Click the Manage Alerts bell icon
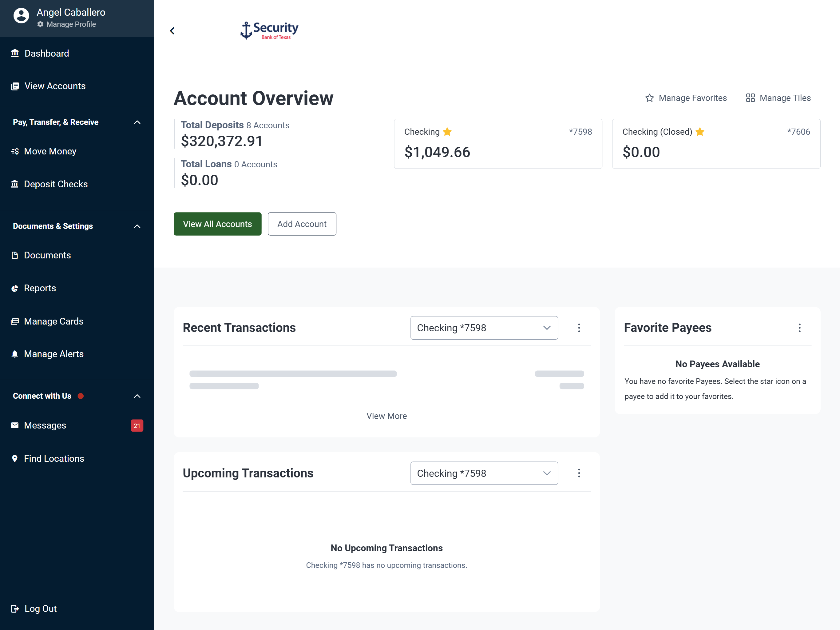This screenshot has height=630, width=840. click(x=15, y=354)
